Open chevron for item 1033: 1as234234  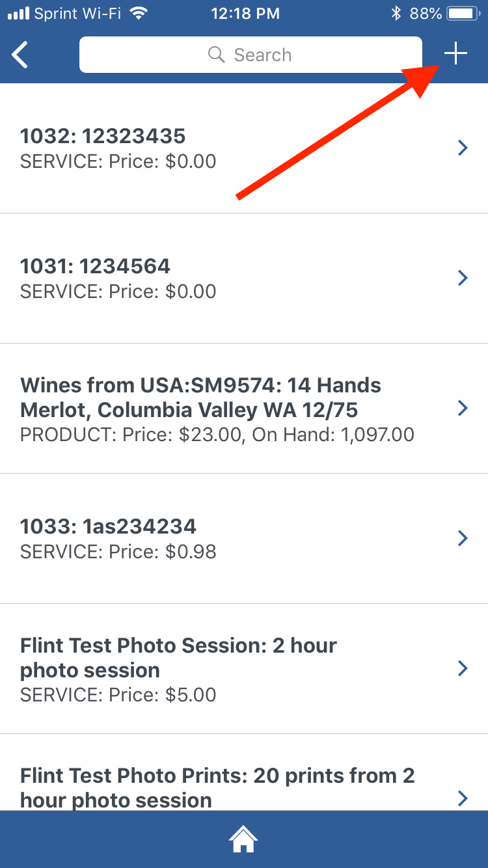463,539
